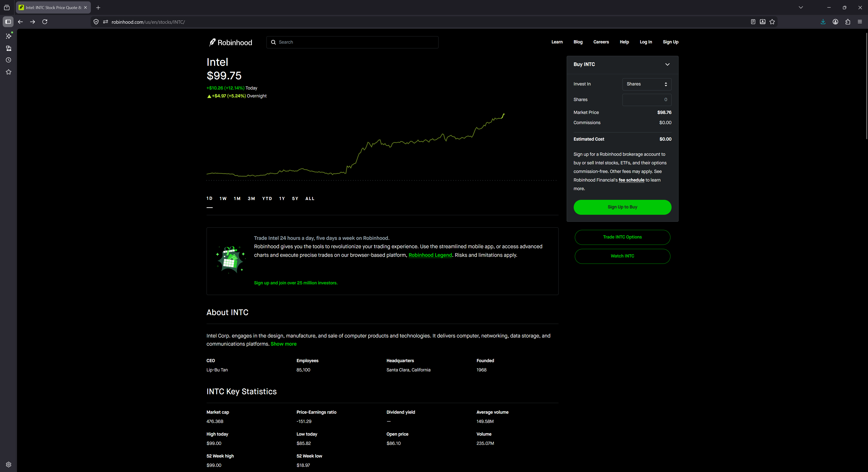Open browser extensions puzzle icon
This screenshot has width=868, height=472.
tap(847, 22)
